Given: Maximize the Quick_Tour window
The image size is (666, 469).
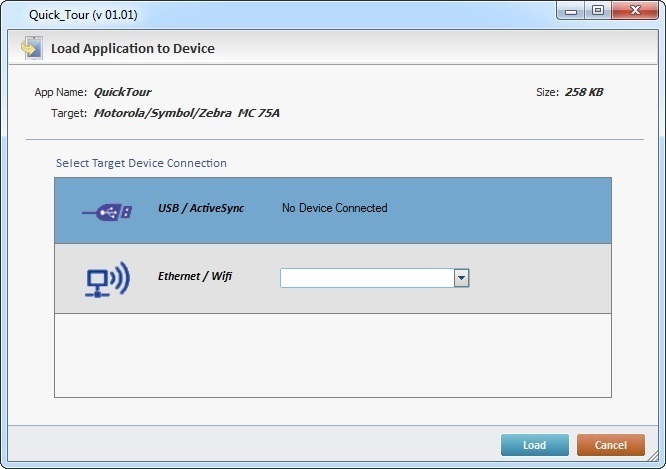Looking at the screenshot, I should (x=598, y=10).
